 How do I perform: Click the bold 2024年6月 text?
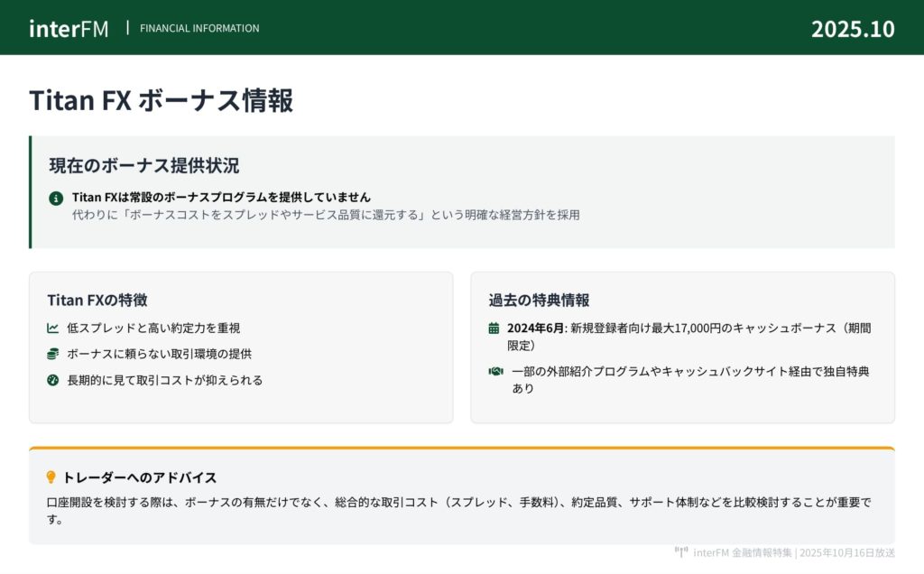[535, 329]
